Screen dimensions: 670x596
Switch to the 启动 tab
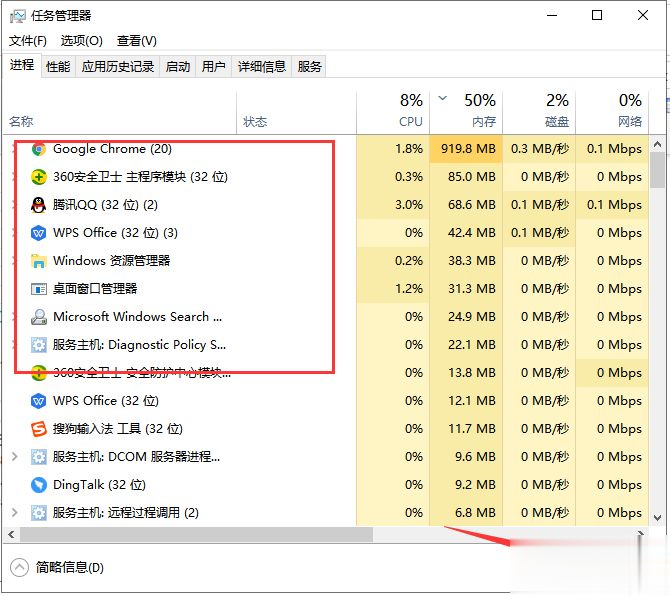coord(178,67)
